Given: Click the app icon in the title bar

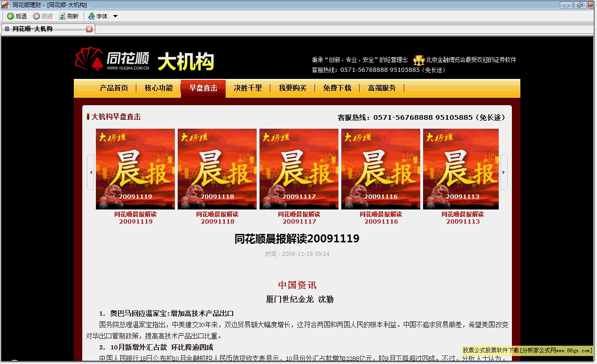Looking at the screenshot, I should click(6, 5).
